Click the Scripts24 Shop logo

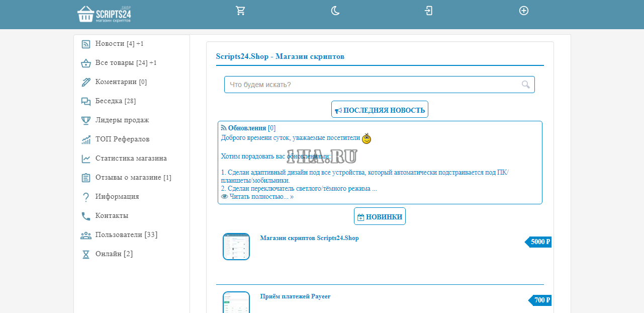[105, 14]
